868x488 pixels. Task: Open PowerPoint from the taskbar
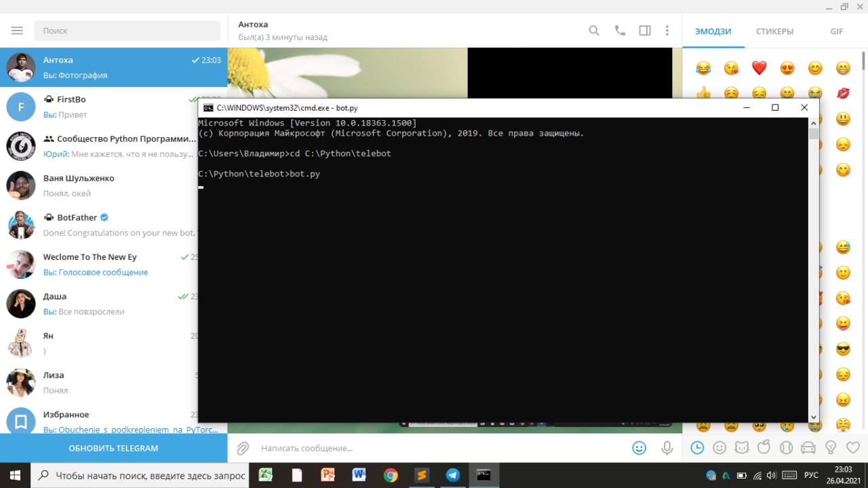click(x=328, y=475)
